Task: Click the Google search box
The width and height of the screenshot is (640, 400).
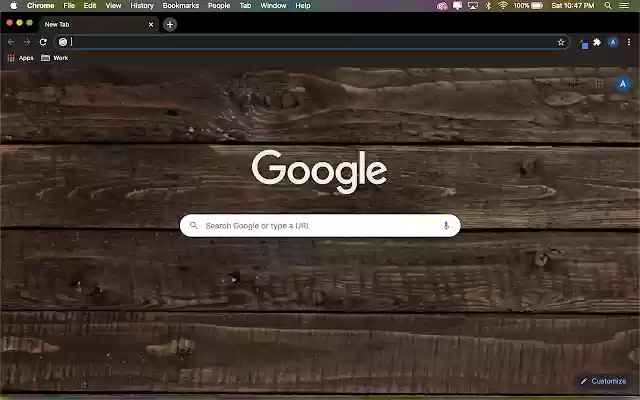Action: coord(320,225)
